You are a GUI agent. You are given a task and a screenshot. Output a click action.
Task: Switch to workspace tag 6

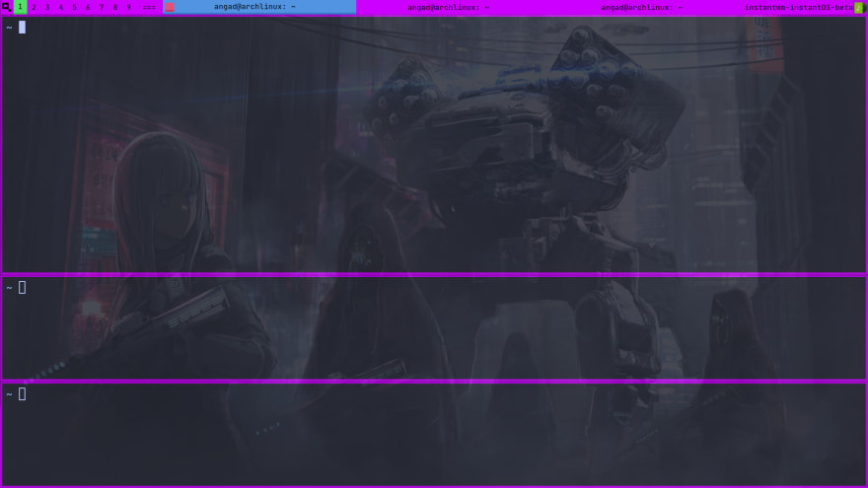click(x=88, y=7)
